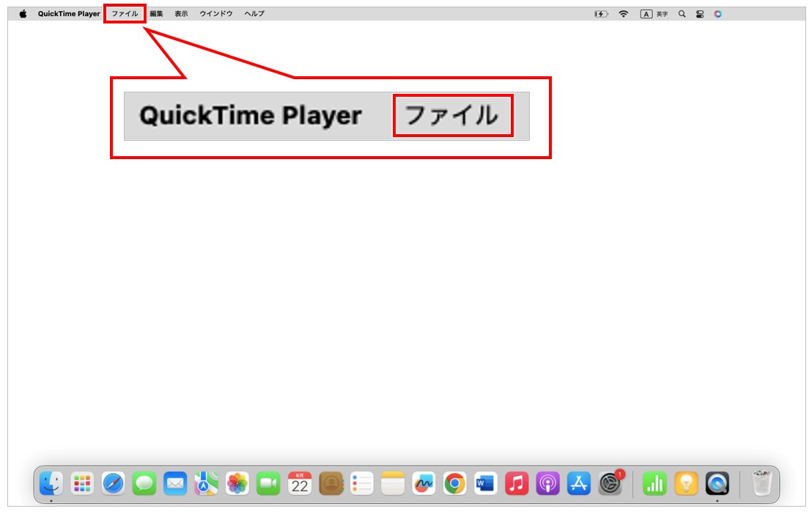This screenshot has width=812, height=514.
Task: Open Contacts from the Dock
Action: click(x=331, y=483)
